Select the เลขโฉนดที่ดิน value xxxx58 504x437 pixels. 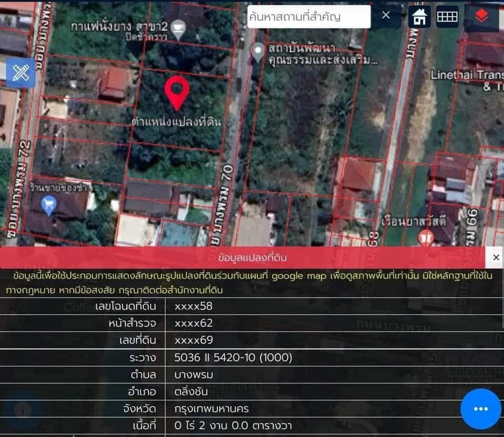point(194,306)
